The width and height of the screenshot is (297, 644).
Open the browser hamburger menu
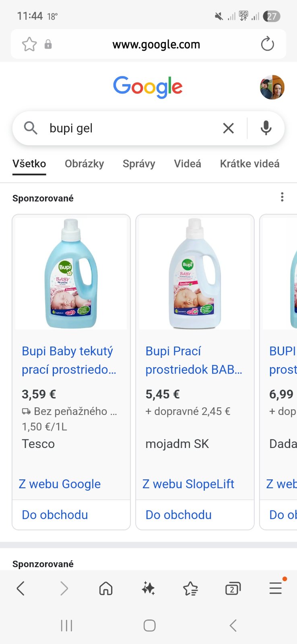coord(276,588)
